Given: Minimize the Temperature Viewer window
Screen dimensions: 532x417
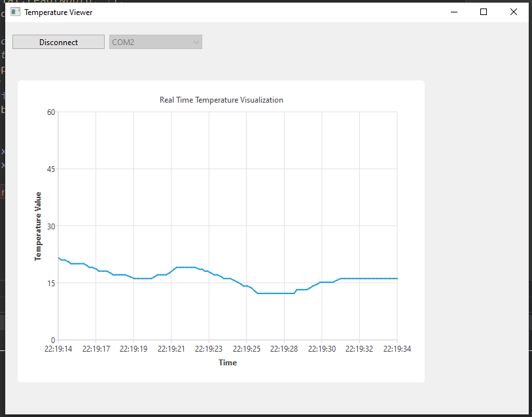Looking at the screenshot, I should pos(453,12).
